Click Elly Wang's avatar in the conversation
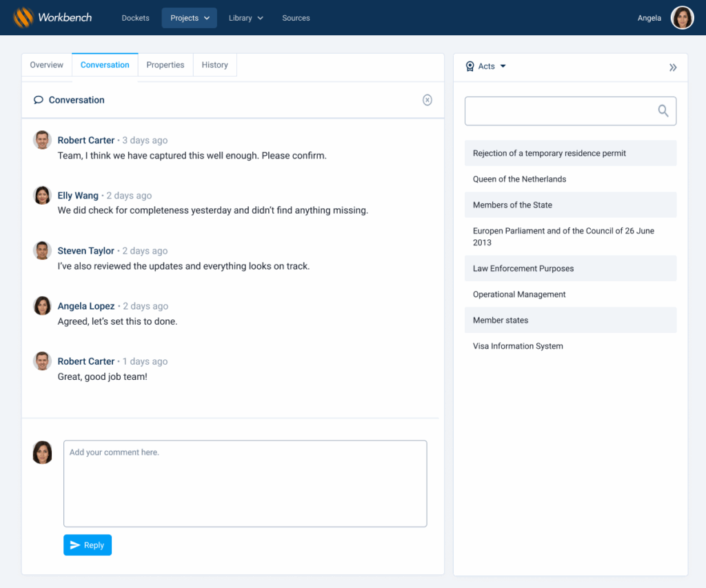This screenshot has width=706, height=588. [43, 195]
